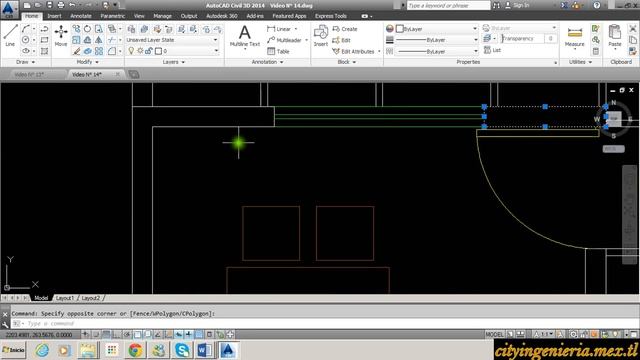640x360 pixels.
Task: Click the Array tool icon
Action: click(99, 51)
